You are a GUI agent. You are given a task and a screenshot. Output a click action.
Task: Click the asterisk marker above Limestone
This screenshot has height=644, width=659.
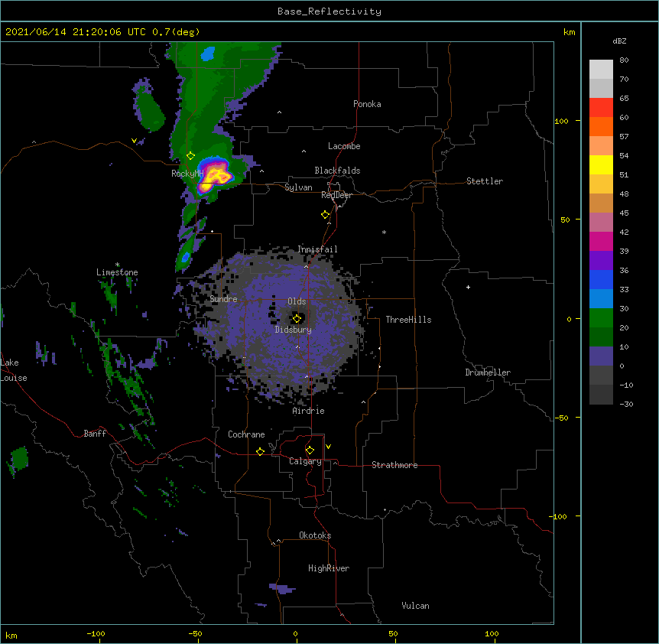[117, 265]
